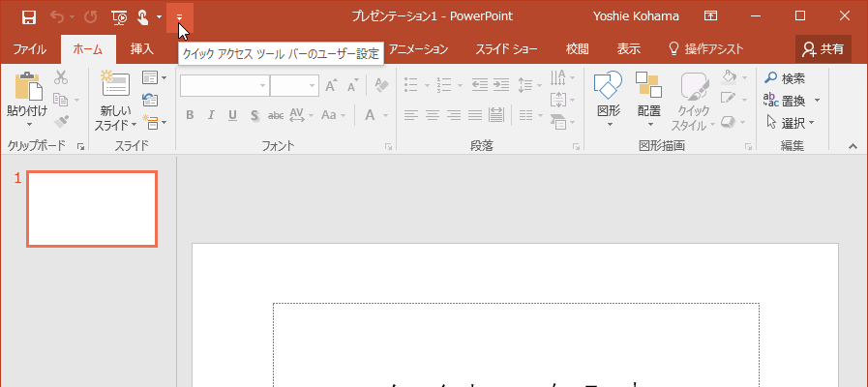Open the フォント dialog launcher
Image resolution: width=868 pixels, height=387 pixels.
388,147
